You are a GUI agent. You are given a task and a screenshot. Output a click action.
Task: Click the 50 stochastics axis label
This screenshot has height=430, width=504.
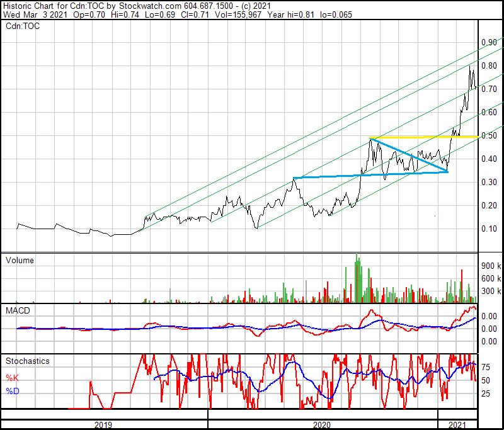coord(485,380)
